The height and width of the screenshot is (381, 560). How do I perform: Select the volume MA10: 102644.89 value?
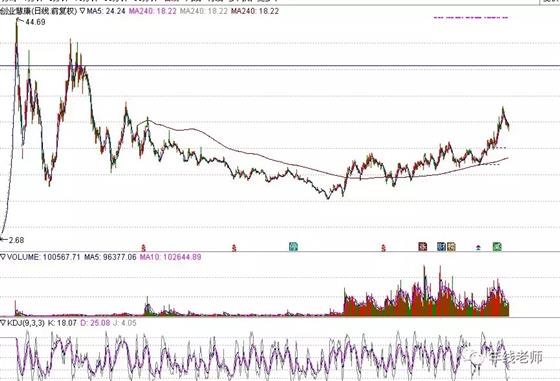pyautogui.click(x=170, y=257)
